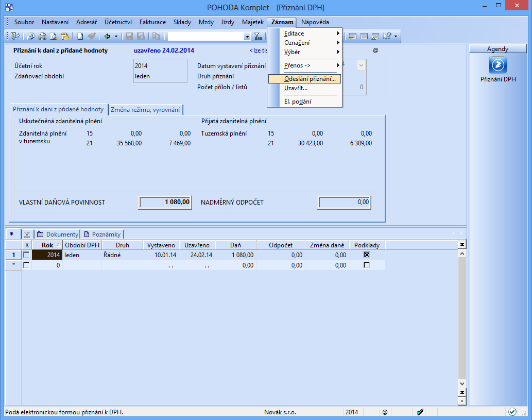532x420 pixels.
Task: Choose Odeslání přiznání... from Záznam menu
Action: (x=310, y=79)
